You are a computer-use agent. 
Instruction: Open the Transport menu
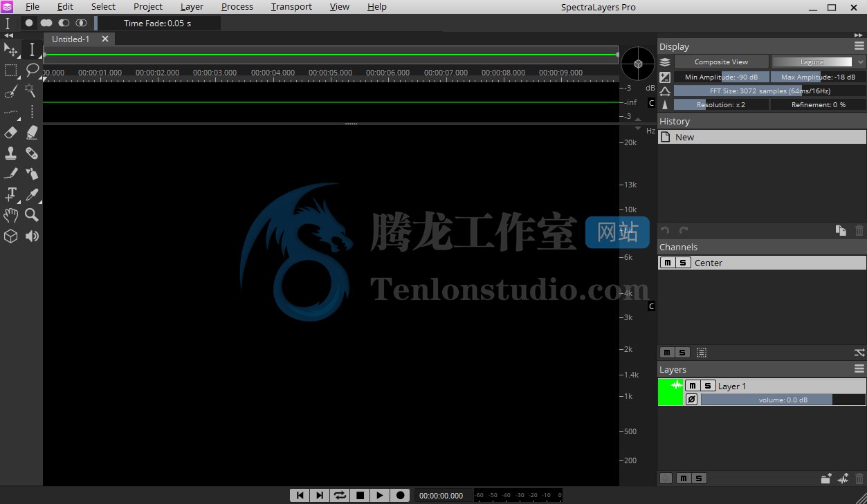tap(291, 7)
